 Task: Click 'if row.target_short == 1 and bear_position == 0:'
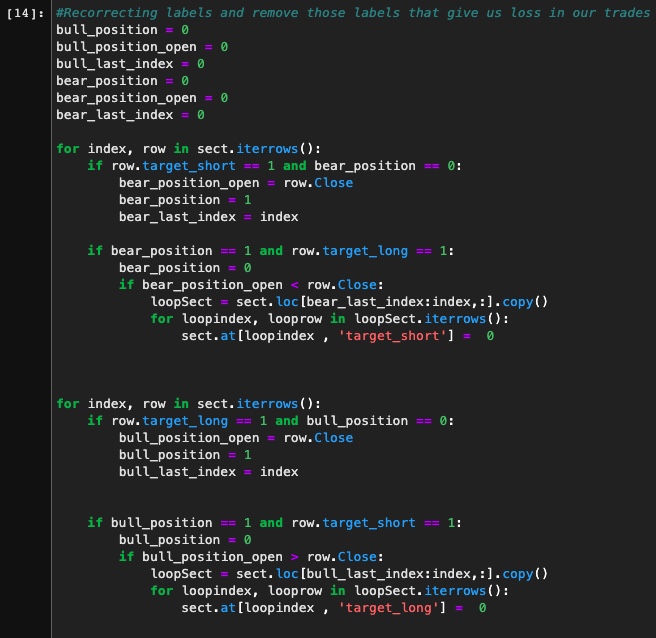(x=274, y=166)
